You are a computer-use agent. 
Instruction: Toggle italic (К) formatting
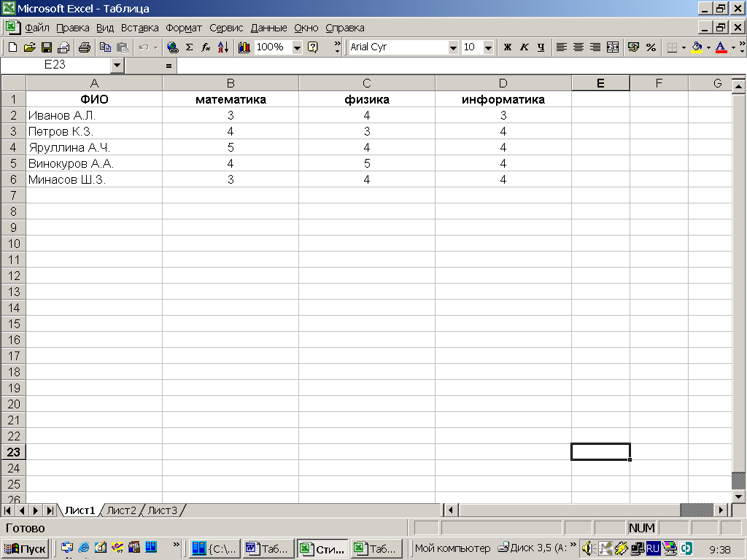[525, 47]
